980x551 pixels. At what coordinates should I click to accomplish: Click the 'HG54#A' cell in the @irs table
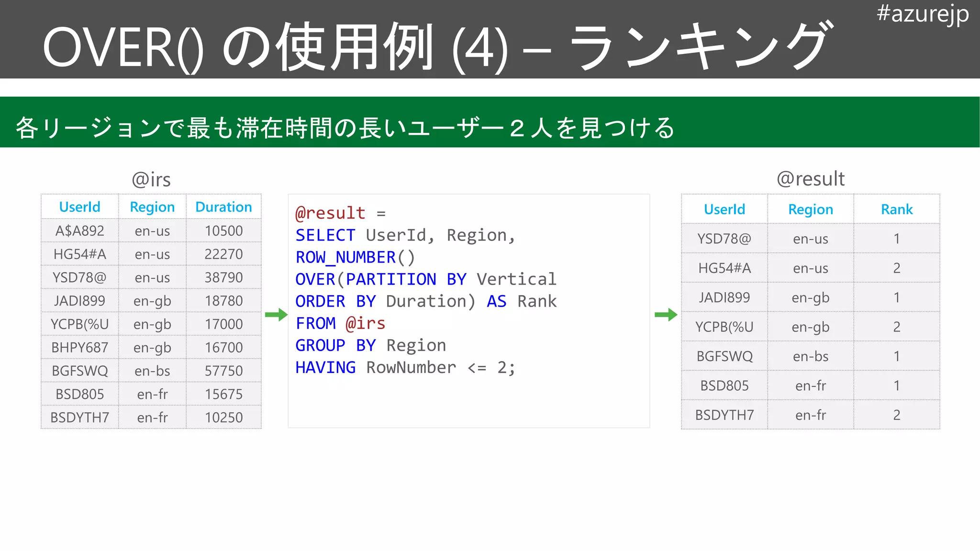(x=79, y=254)
